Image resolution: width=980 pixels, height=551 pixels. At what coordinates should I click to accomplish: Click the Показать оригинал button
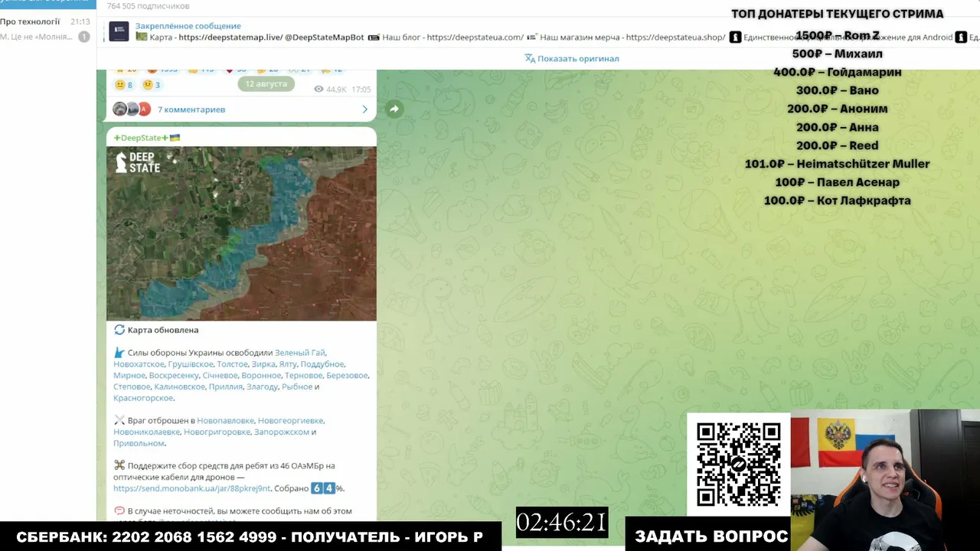[x=578, y=58]
